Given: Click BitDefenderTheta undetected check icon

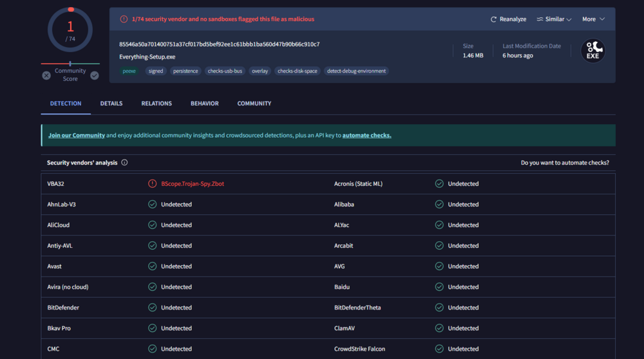Looking at the screenshot, I should coord(439,308).
